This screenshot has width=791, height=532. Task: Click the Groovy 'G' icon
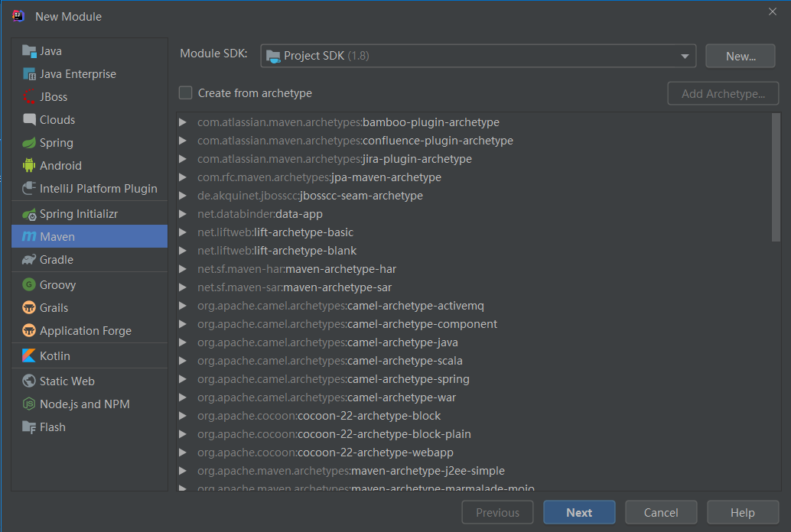(x=29, y=284)
